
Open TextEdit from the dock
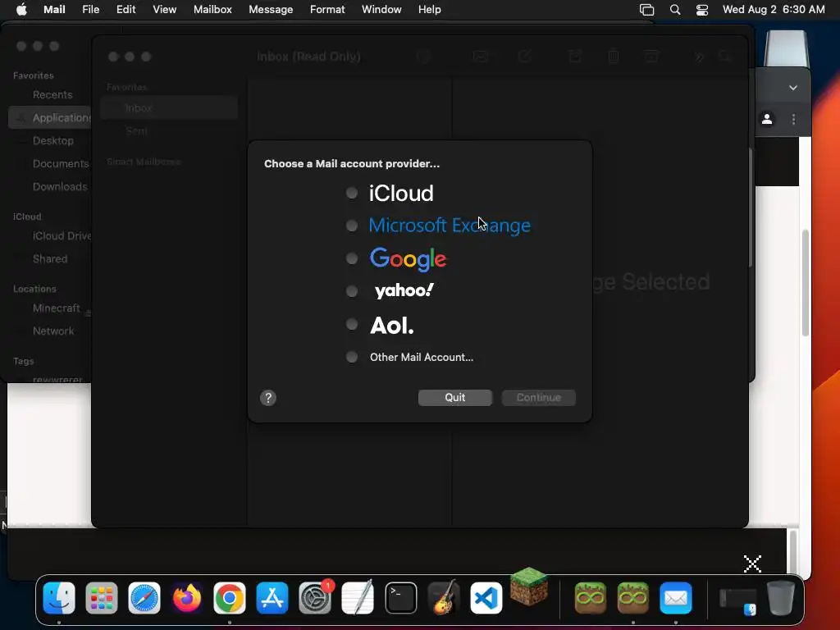(358, 598)
